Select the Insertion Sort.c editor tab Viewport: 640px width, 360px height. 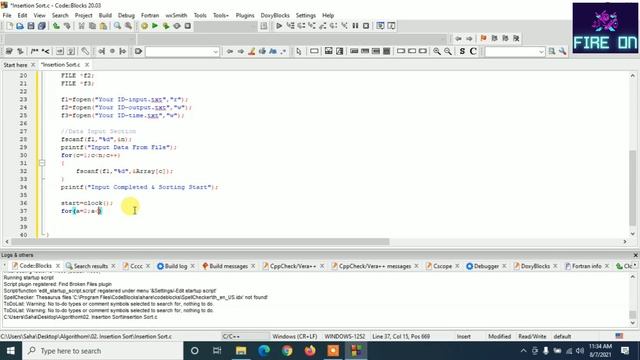tap(61, 65)
